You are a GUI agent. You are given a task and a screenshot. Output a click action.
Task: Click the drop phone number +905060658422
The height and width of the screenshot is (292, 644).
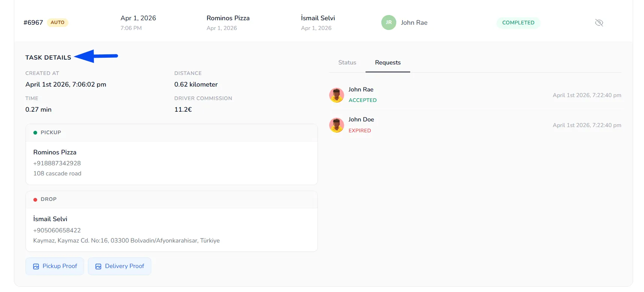point(57,230)
